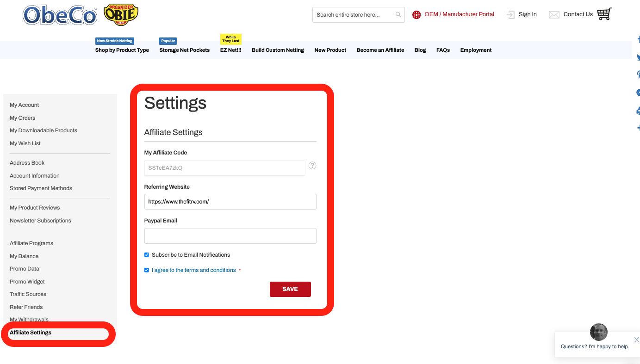Open the FAQs menu item
This screenshot has height=364, width=640.
tap(443, 50)
